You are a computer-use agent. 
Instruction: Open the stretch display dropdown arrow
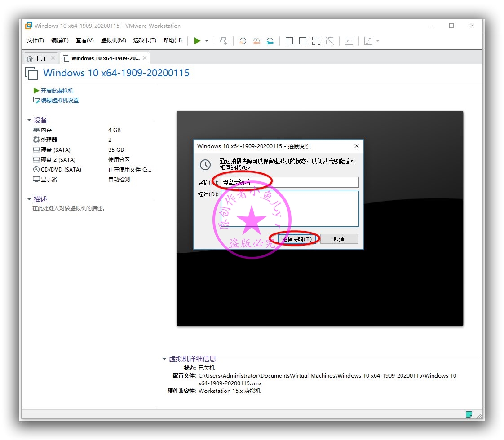coord(378,41)
